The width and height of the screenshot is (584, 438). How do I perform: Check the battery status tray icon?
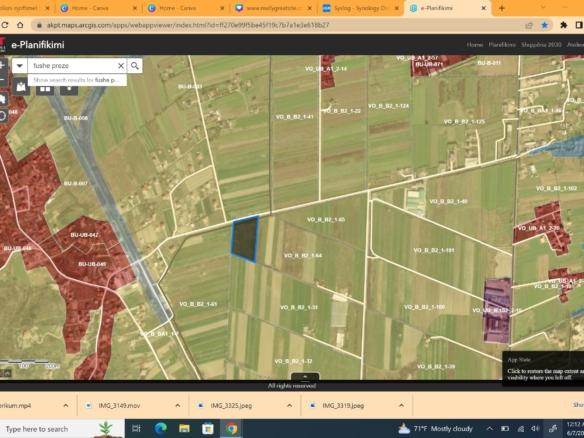(x=505, y=429)
